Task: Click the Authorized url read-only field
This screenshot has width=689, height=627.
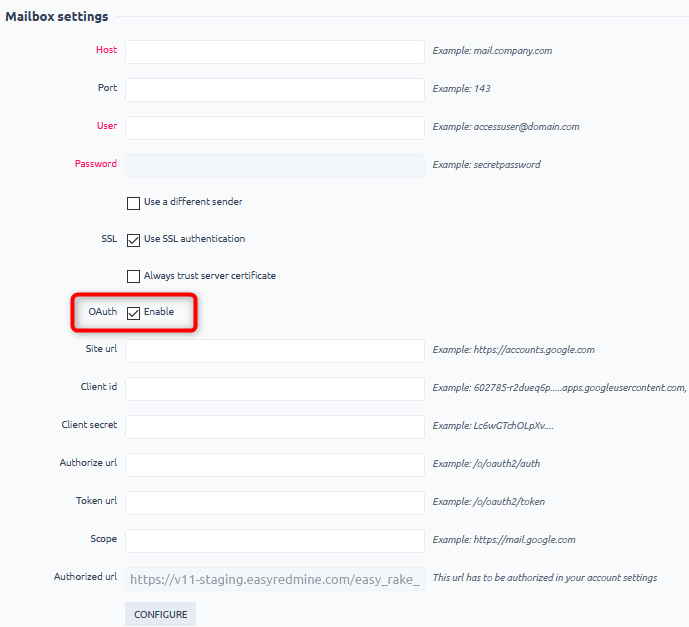Action: point(275,579)
